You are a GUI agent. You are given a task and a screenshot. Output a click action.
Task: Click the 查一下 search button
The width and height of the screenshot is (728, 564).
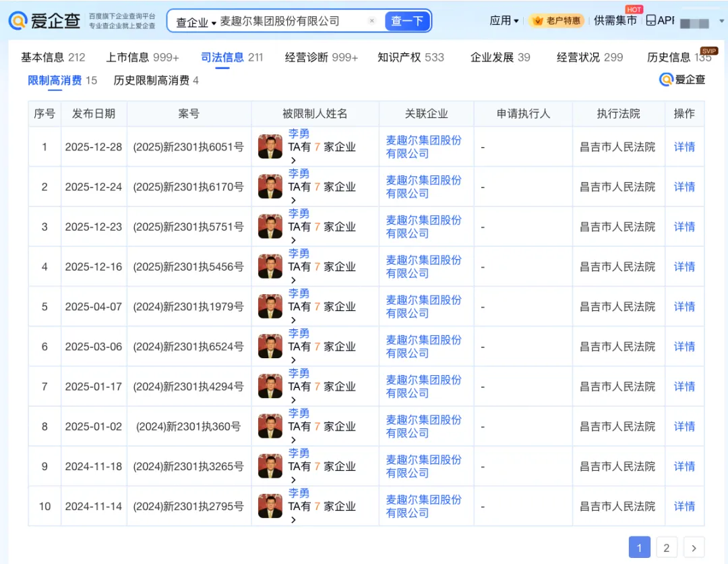pyautogui.click(x=407, y=21)
